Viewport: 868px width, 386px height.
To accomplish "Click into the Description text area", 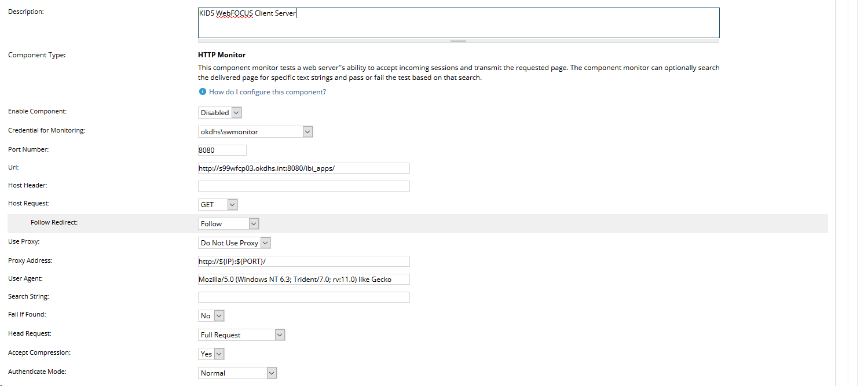I will [x=459, y=23].
